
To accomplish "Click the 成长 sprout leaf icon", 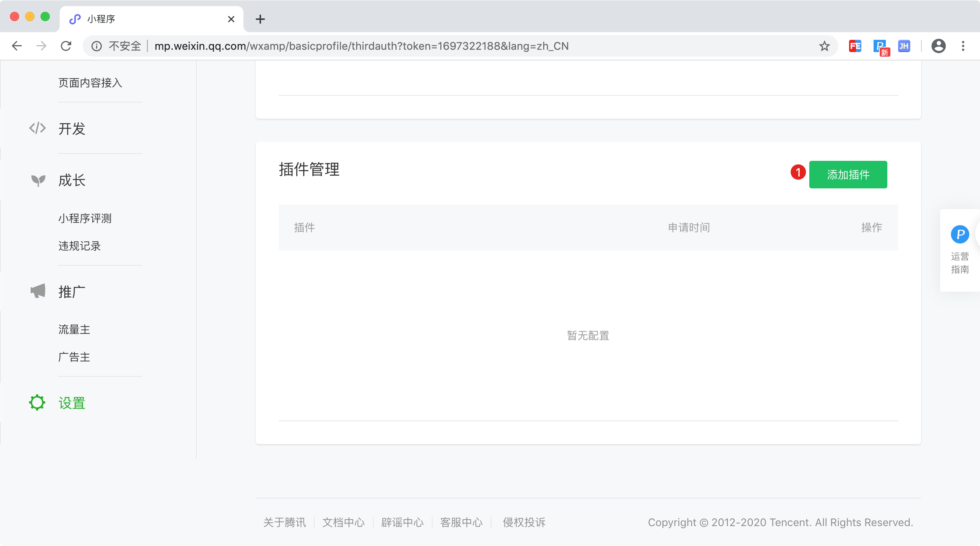I will point(38,180).
